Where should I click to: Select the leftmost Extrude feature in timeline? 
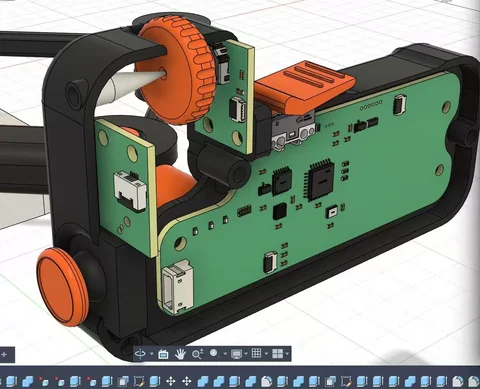[x=12, y=381]
